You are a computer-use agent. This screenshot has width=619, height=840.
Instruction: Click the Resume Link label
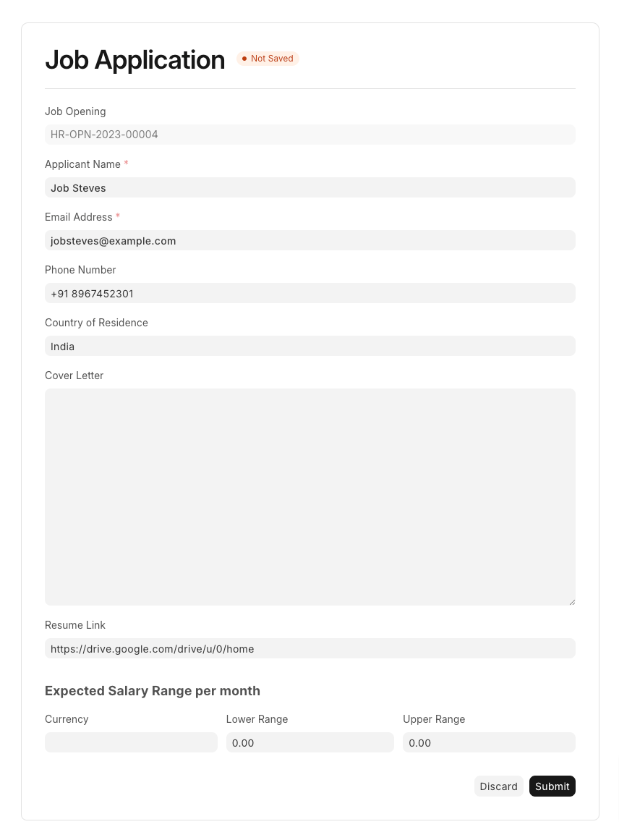[x=75, y=625]
